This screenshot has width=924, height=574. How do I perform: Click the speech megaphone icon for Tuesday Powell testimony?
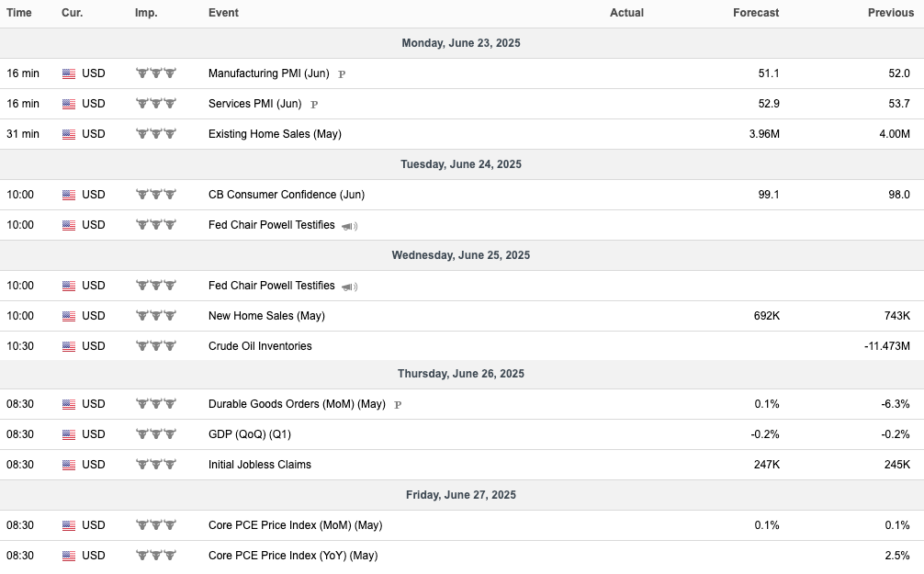[x=349, y=226]
